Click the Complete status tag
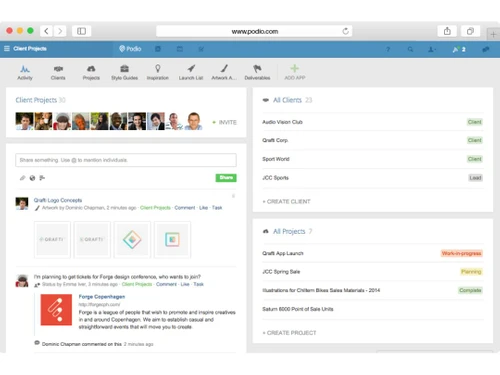Screen dimensions: 500x375 coord(470,290)
